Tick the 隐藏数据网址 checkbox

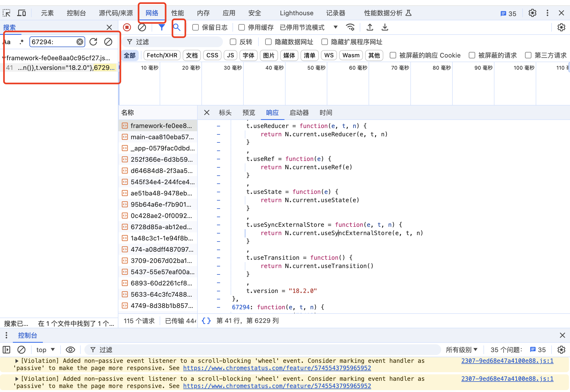268,42
